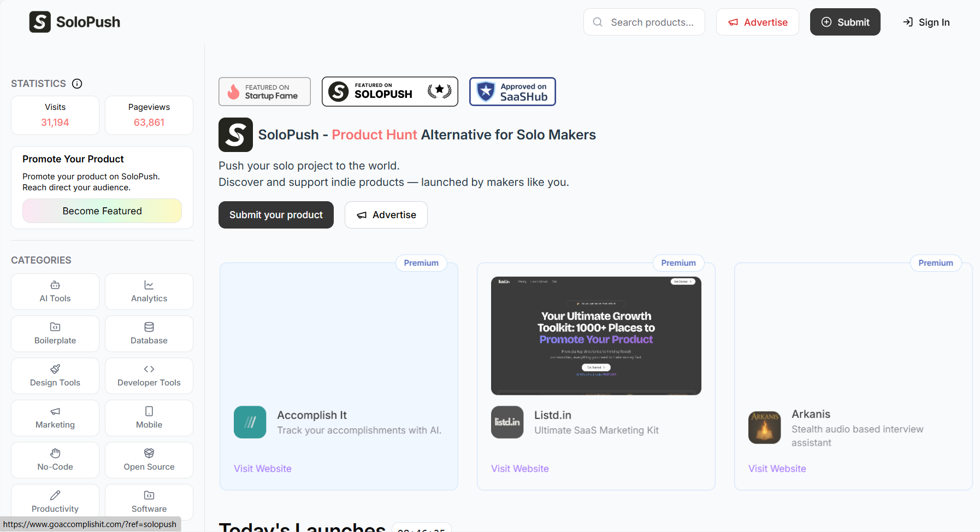980x532 pixels.
Task: Click the Accomplish It app icon
Action: click(x=250, y=422)
